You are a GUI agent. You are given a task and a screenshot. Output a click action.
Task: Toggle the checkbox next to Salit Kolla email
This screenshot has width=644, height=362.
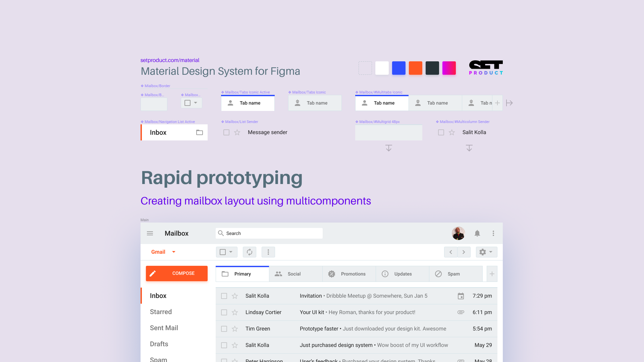tap(223, 296)
